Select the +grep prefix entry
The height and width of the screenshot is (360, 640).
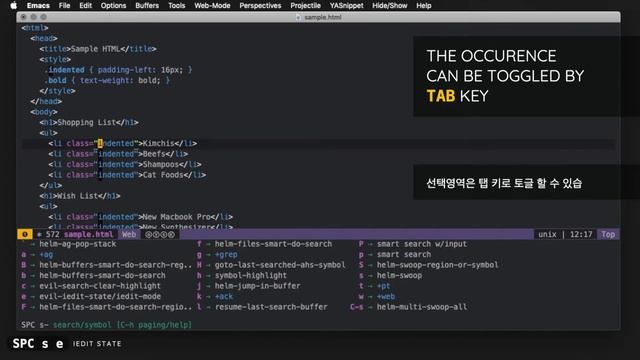pyautogui.click(x=226, y=254)
